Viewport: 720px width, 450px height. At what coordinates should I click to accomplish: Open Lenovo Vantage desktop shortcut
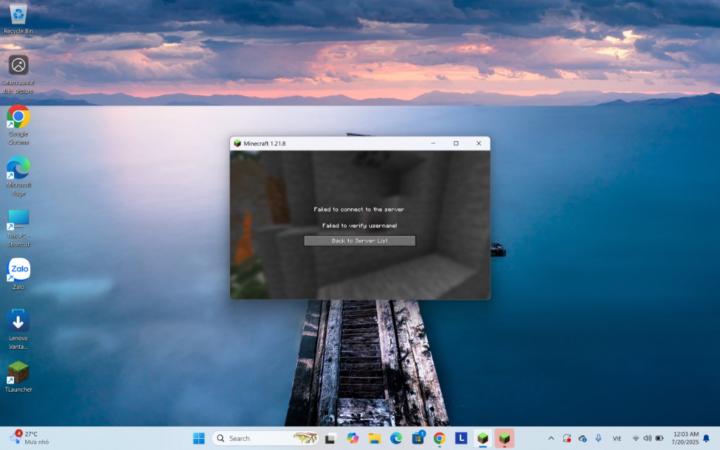tap(18, 329)
